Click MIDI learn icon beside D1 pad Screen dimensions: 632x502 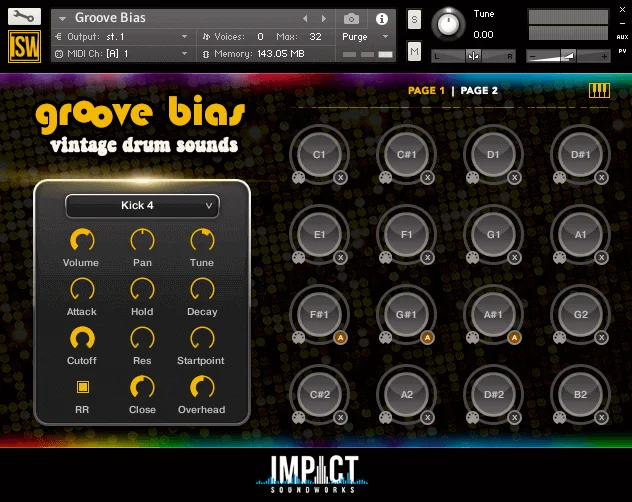coord(472,178)
